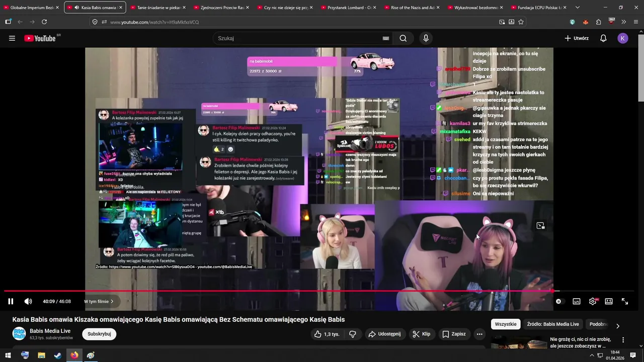Like the video with 1,3 tys.

click(x=327, y=334)
